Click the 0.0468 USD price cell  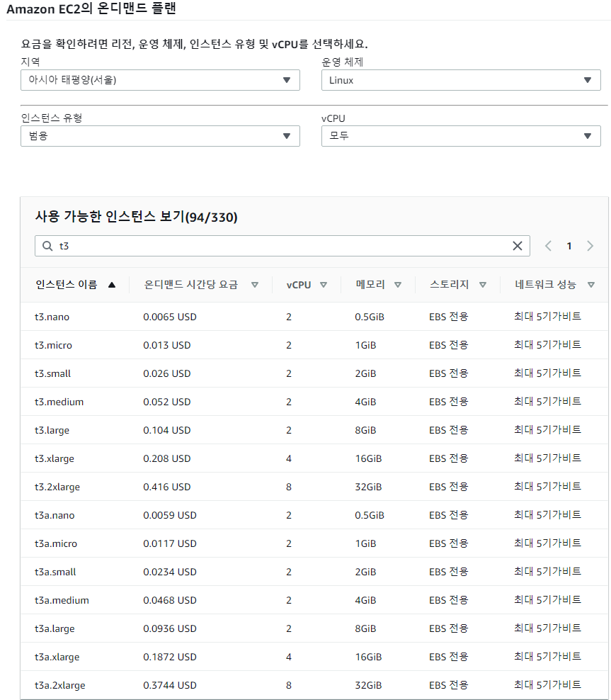(170, 600)
